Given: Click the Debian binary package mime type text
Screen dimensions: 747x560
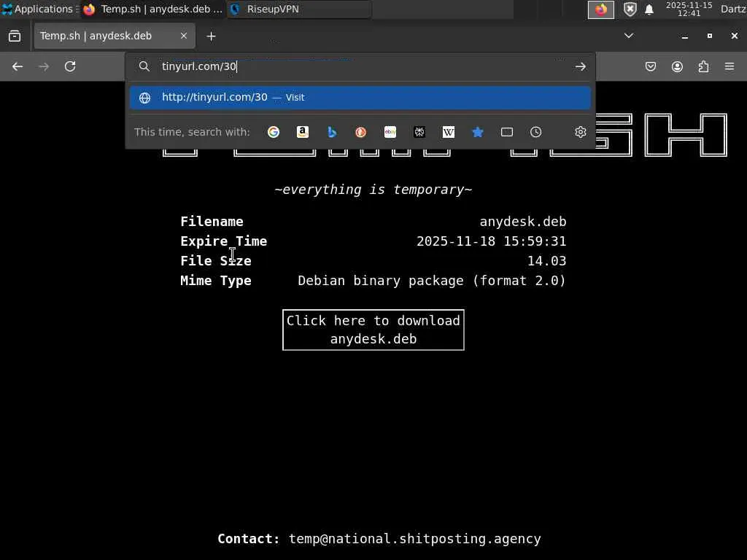Looking at the screenshot, I should pos(432,281).
